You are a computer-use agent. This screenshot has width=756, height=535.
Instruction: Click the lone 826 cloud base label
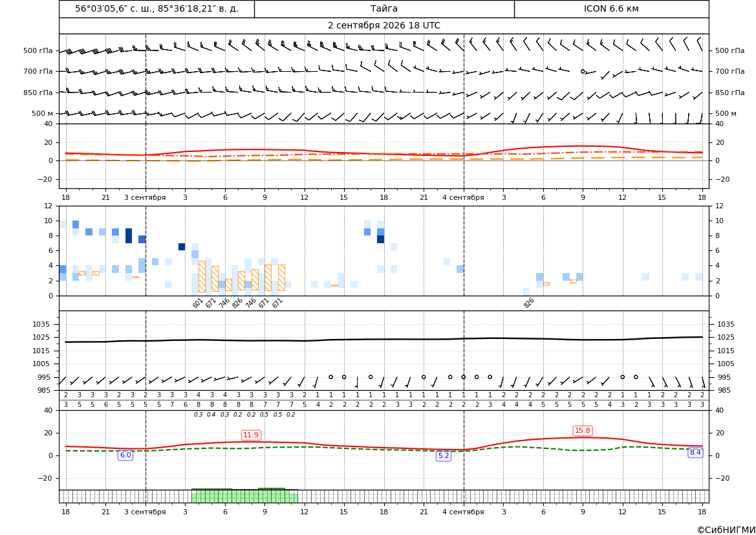coord(529,303)
